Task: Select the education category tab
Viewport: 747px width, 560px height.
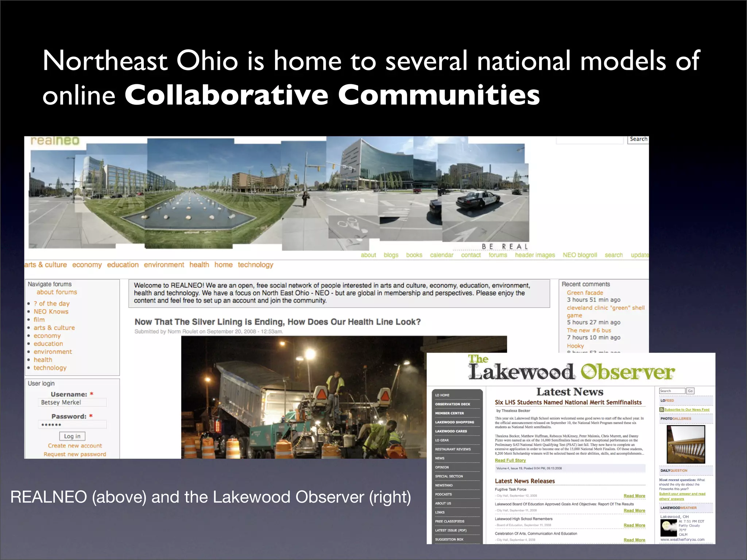Action: (x=123, y=265)
